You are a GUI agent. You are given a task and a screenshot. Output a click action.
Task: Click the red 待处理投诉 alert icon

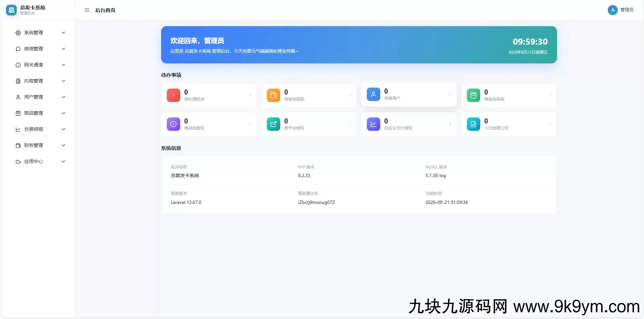point(174,95)
